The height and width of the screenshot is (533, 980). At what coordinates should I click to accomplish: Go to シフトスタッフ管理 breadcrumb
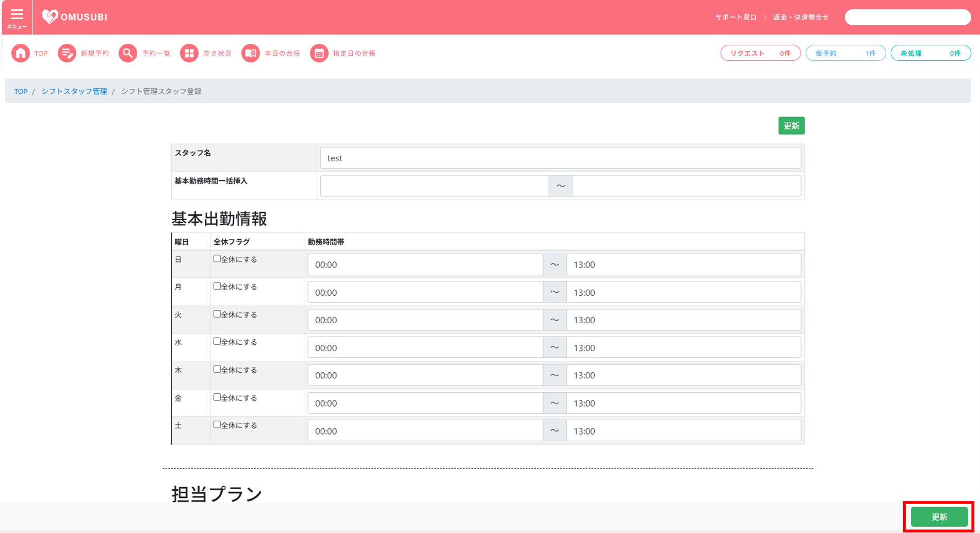[74, 91]
